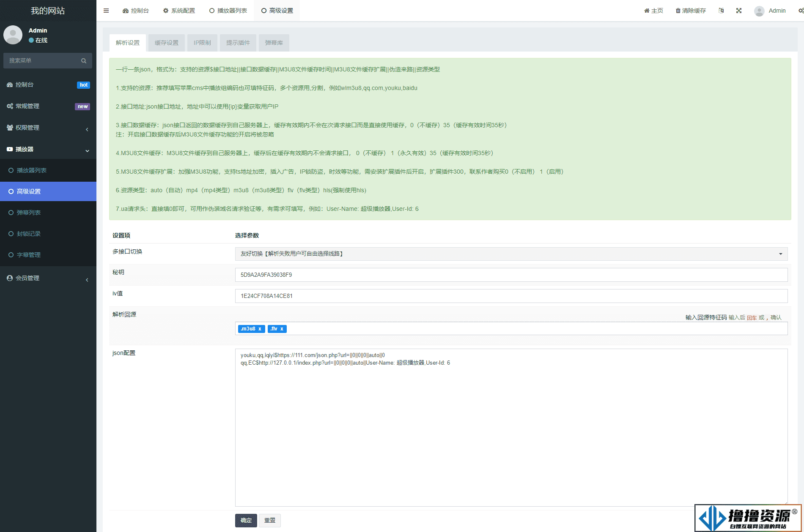Expand the 权限管理 sidebar menu
This screenshot has height=532, width=804.
[x=48, y=128]
